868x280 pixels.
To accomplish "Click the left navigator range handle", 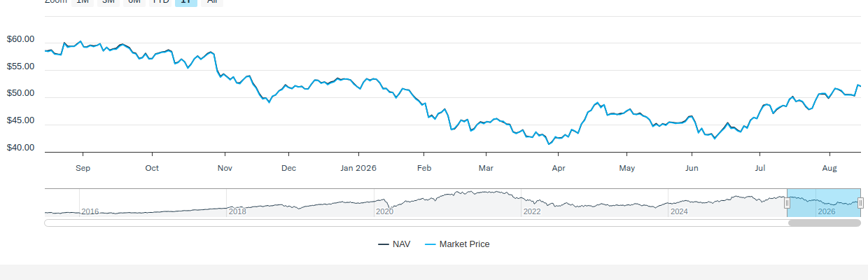I will point(787,203).
